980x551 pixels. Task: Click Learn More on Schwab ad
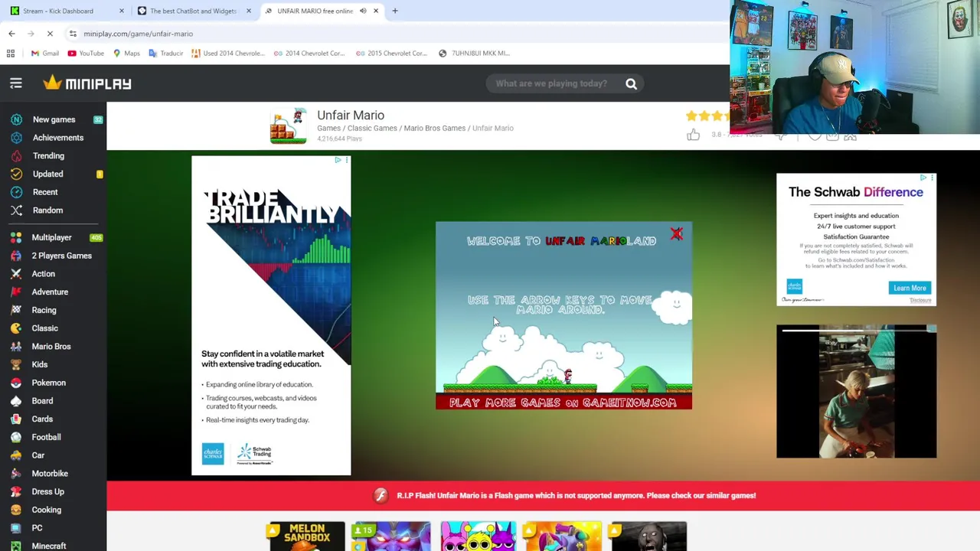point(910,288)
